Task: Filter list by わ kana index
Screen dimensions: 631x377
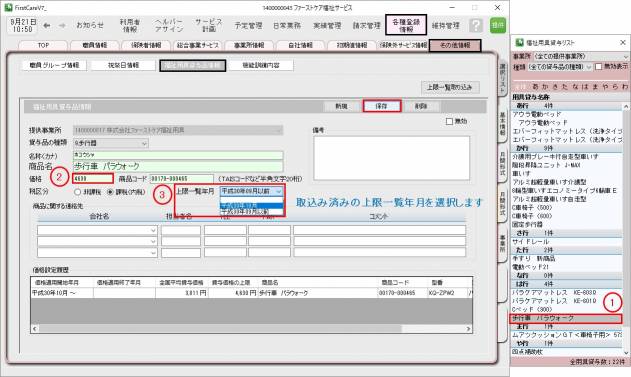Action: (625, 87)
